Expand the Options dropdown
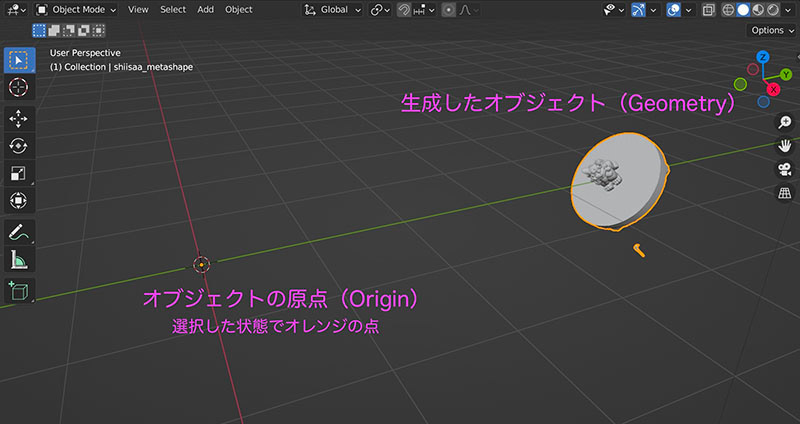The height and width of the screenshot is (424, 800). coord(772,30)
